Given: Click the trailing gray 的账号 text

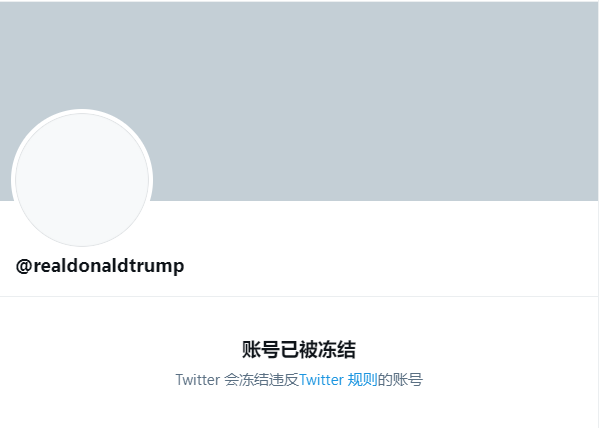Looking at the screenshot, I should (400, 380).
